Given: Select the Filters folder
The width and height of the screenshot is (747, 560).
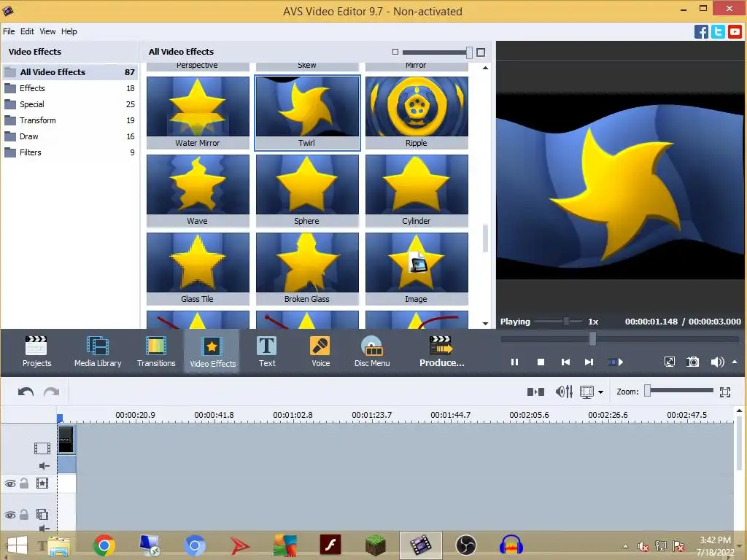Looking at the screenshot, I should coord(70,152).
